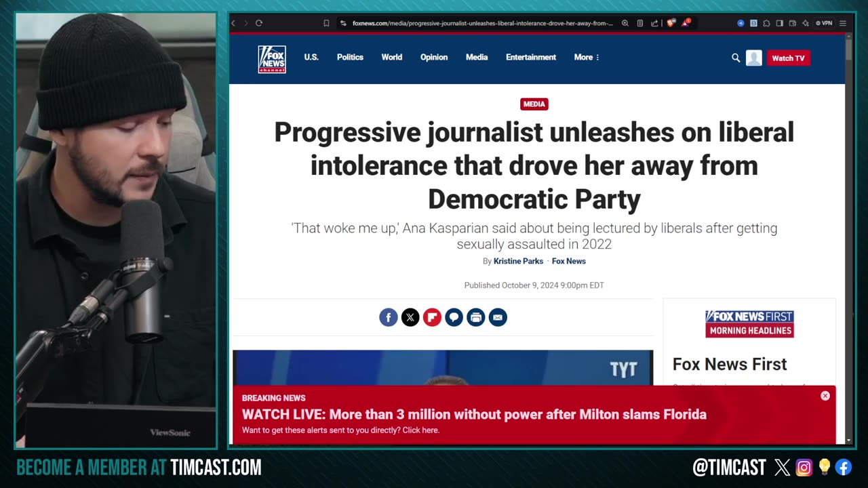Click the red MEDIA category tag
The height and width of the screenshot is (488, 868).
pyautogui.click(x=534, y=104)
